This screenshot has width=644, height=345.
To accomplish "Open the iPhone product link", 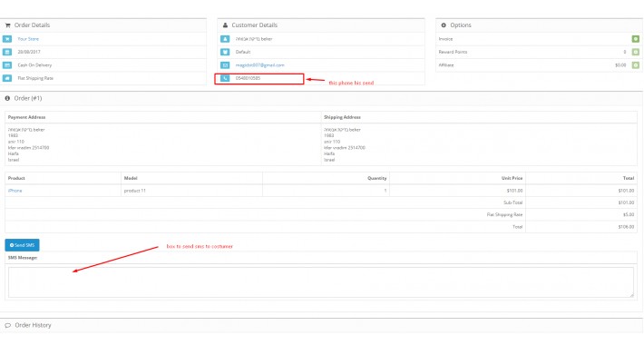I will tap(15, 191).
